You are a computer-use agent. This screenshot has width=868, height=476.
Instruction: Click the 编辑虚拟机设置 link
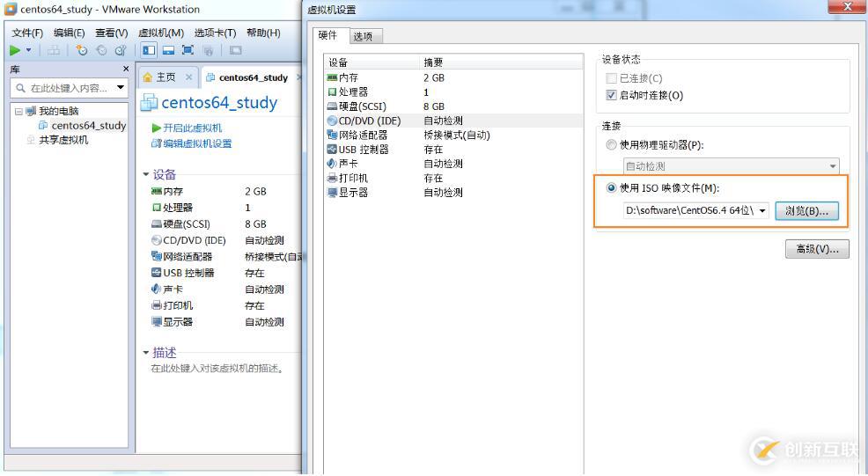[197, 144]
